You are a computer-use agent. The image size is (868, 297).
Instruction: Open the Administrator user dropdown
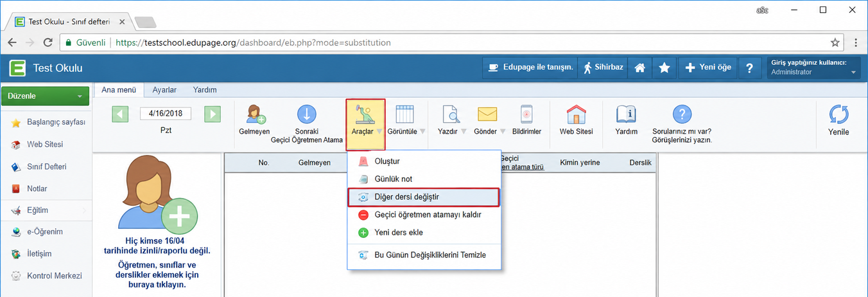pos(813,67)
